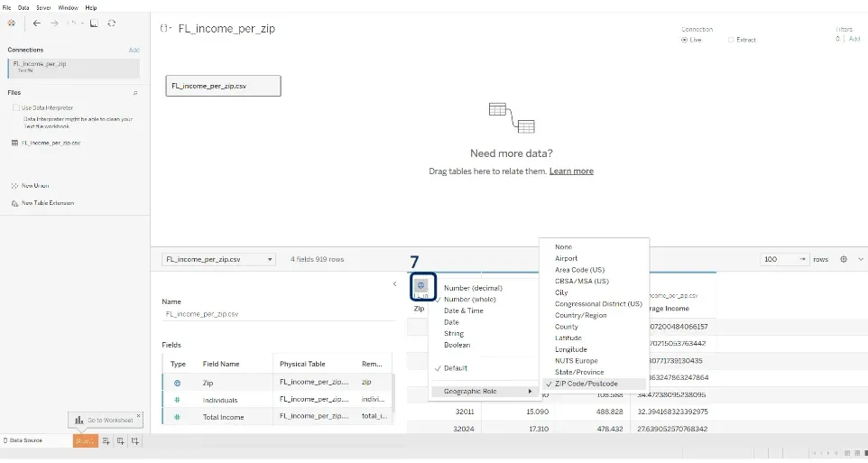Click the save icon in the toolbar
The image size is (868, 463).
click(x=94, y=23)
